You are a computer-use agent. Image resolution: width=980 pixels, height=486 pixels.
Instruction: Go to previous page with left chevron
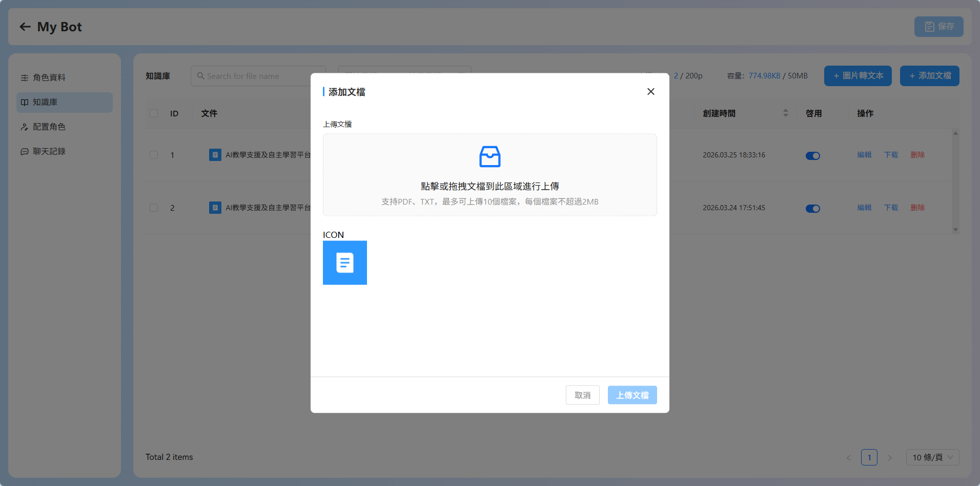(x=849, y=457)
